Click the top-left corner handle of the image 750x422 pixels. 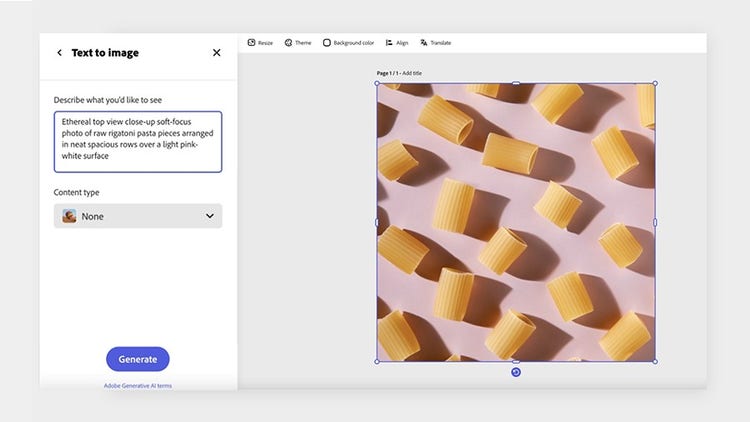[377, 83]
